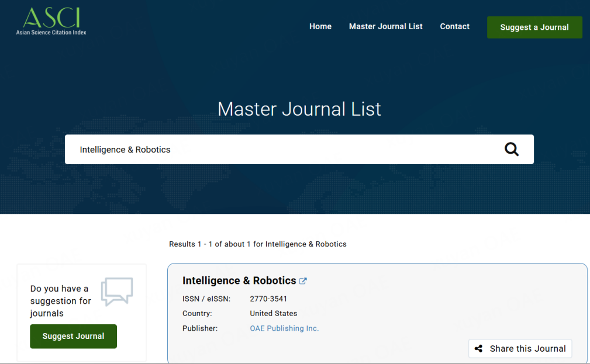Click the share icon in Share this Journal

(478, 349)
